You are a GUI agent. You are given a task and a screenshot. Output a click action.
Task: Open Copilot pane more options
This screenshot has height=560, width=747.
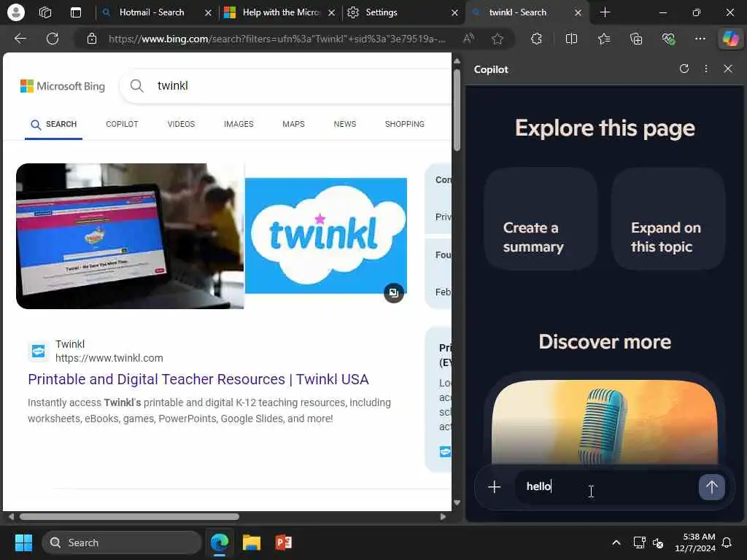[x=706, y=69]
